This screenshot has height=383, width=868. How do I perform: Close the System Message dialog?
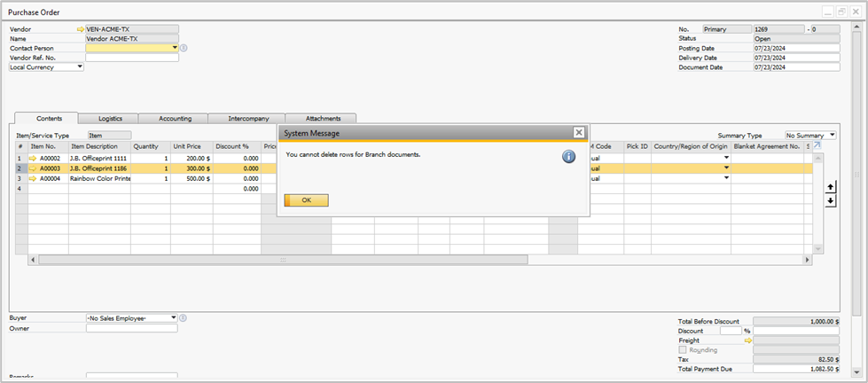click(578, 132)
